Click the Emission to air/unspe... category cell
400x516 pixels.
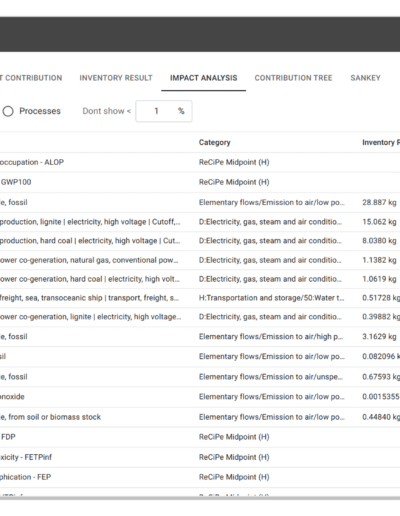coord(271,377)
